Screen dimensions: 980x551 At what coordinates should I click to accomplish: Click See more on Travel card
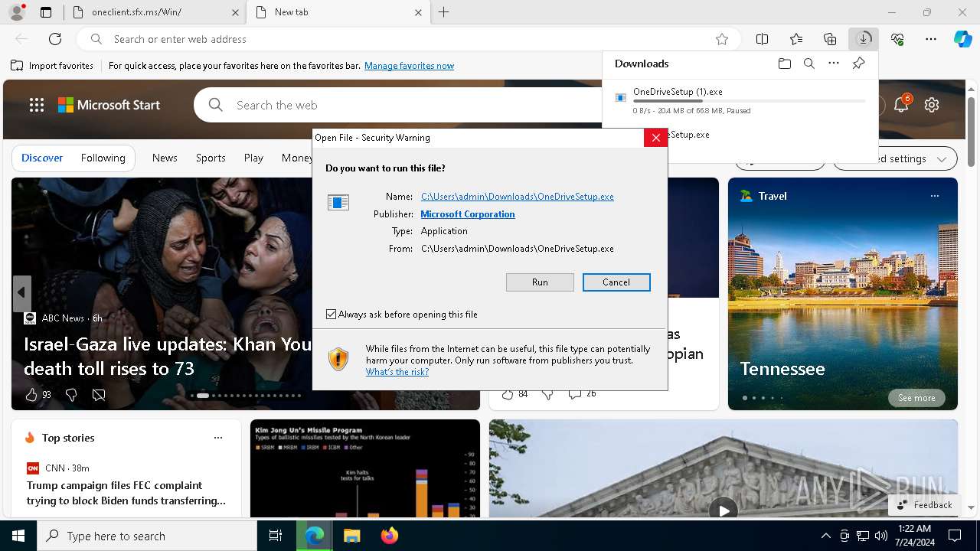click(916, 398)
